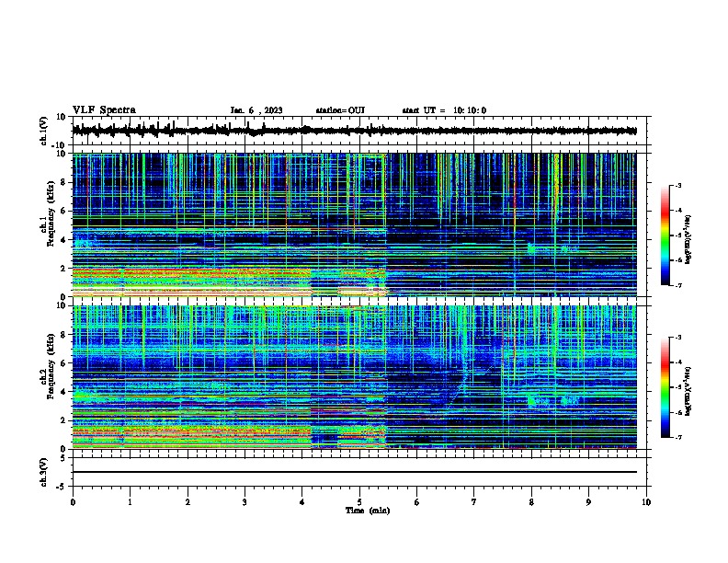Click the ch.2 colorbar "log(PSD)" label
The height and width of the screenshot is (563, 728).
pyautogui.click(x=688, y=391)
